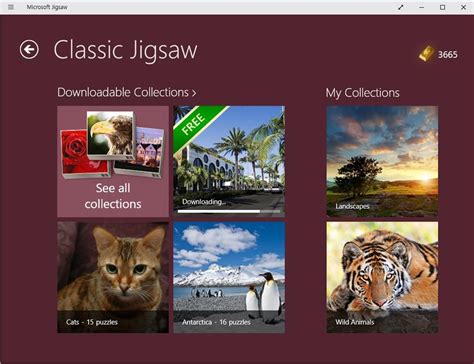Open the Landscapes collection
Screen dimensions: 474x364
382,162
